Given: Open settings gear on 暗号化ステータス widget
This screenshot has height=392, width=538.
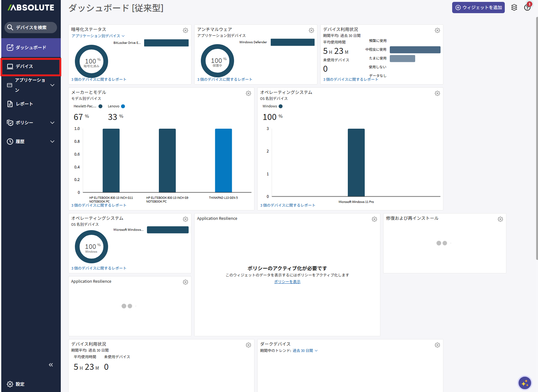Looking at the screenshot, I should (185, 30).
